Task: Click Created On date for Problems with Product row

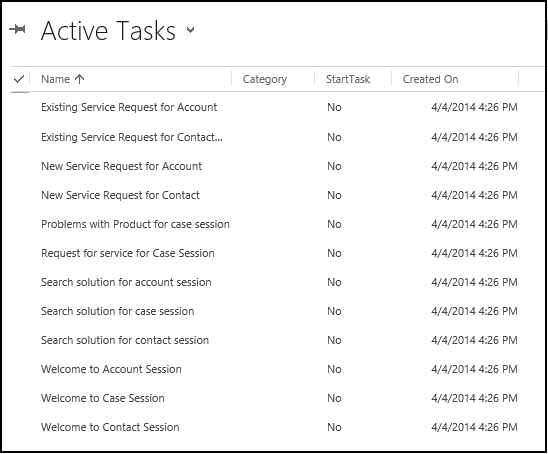Action: coord(474,224)
